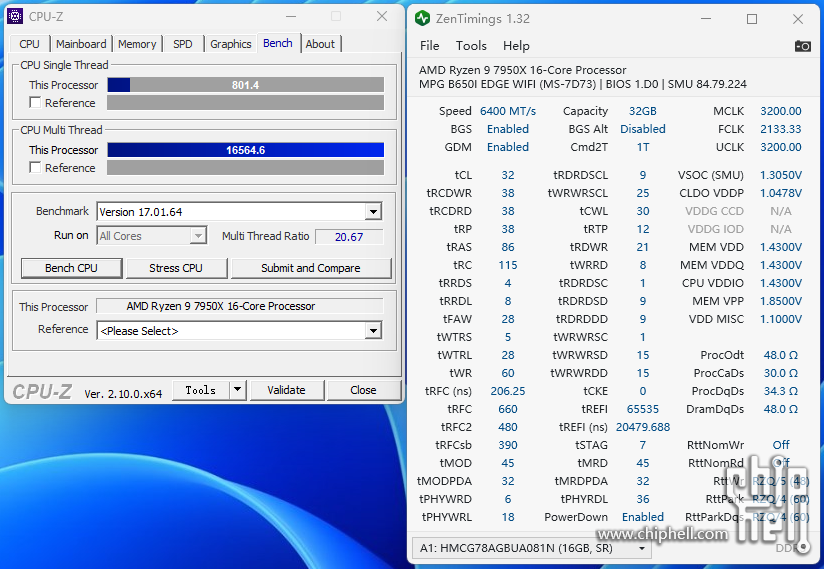Viewport: 824px width, 569px height.
Task: Click the tRFC (ns) value 206.25
Action: (x=508, y=391)
